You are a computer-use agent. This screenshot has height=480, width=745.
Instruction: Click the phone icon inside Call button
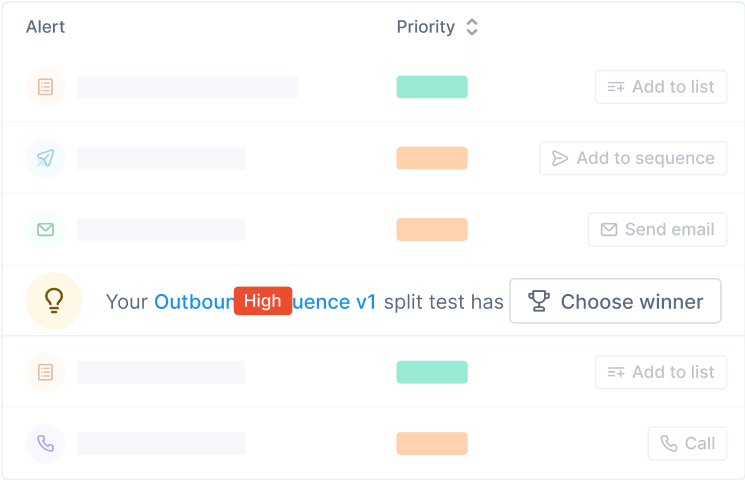(x=667, y=443)
